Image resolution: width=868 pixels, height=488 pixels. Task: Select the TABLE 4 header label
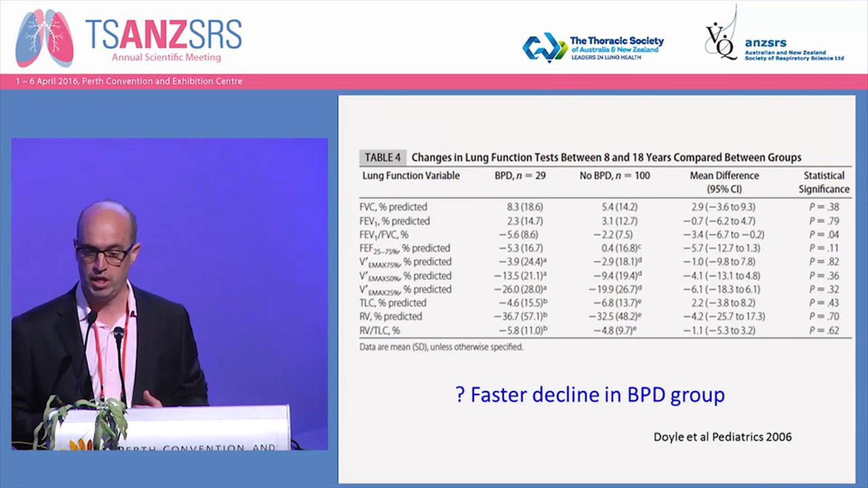382,157
